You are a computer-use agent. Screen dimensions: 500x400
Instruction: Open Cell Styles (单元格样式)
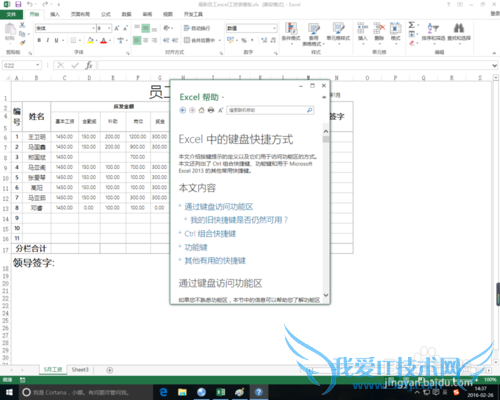pyautogui.click(x=338, y=33)
